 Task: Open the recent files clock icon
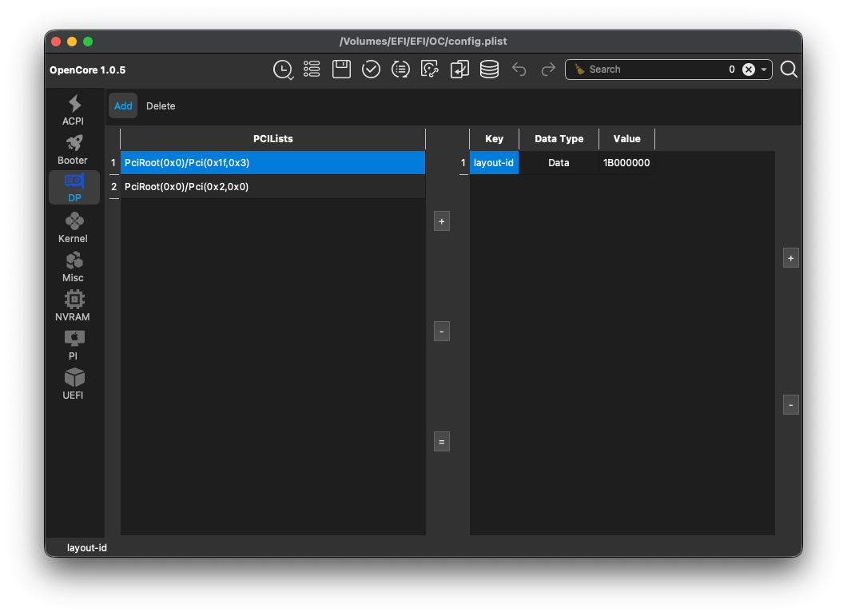click(282, 70)
